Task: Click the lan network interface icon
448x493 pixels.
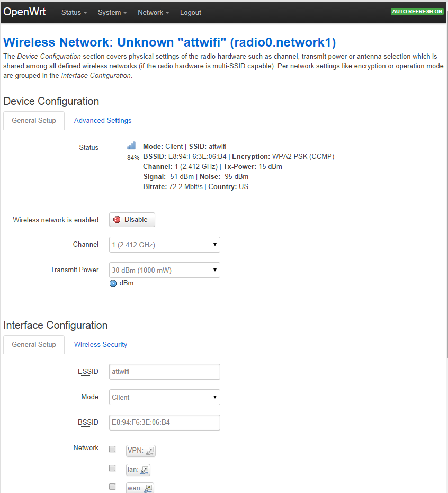Action: (x=145, y=470)
